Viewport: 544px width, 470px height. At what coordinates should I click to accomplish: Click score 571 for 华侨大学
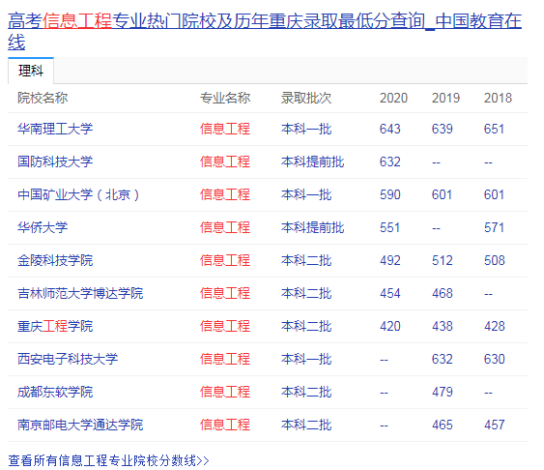(x=494, y=228)
